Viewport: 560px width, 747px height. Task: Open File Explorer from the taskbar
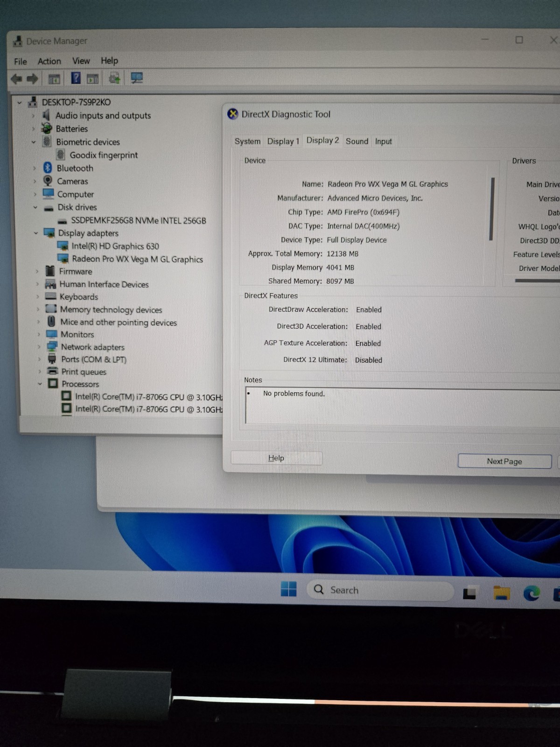point(502,593)
